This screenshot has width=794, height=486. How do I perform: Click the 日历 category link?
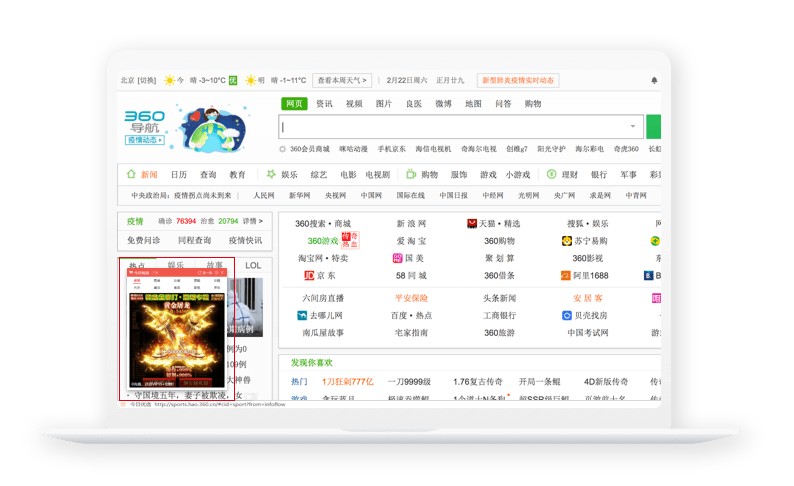pos(179,175)
